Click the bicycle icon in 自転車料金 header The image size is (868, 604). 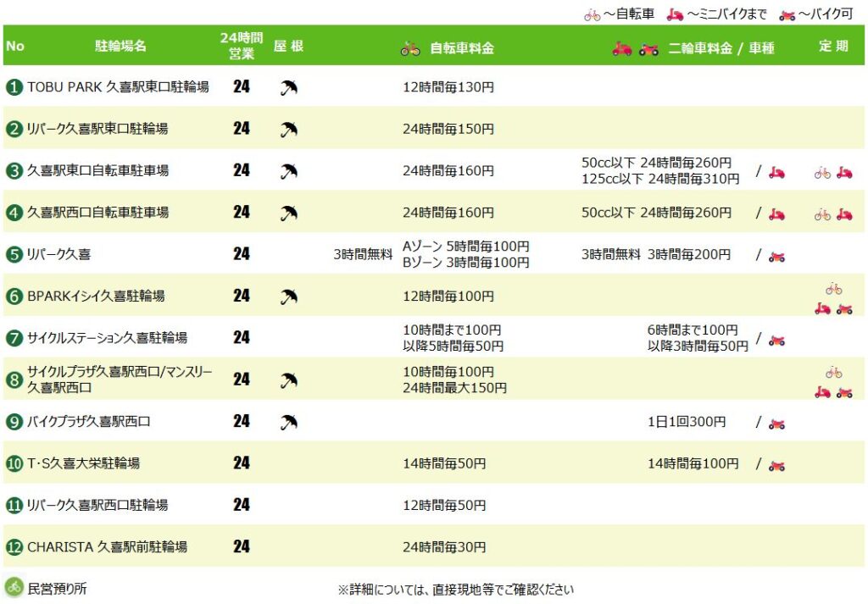click(x=410, y=49)
